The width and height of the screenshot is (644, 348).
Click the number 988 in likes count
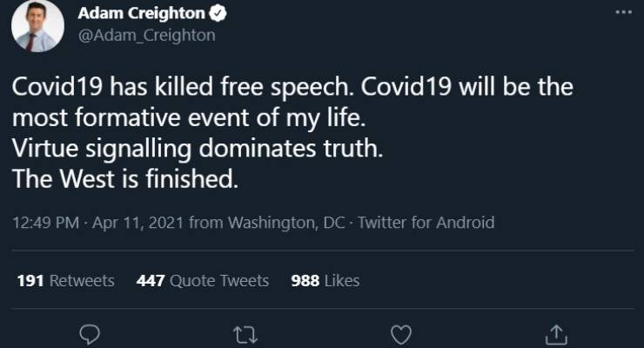(305, 280)
